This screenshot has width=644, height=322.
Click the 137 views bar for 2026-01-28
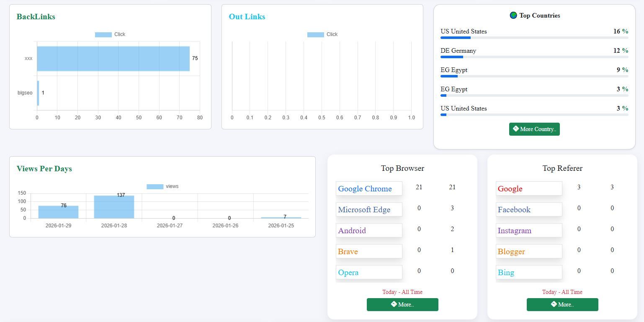(114, 207)
